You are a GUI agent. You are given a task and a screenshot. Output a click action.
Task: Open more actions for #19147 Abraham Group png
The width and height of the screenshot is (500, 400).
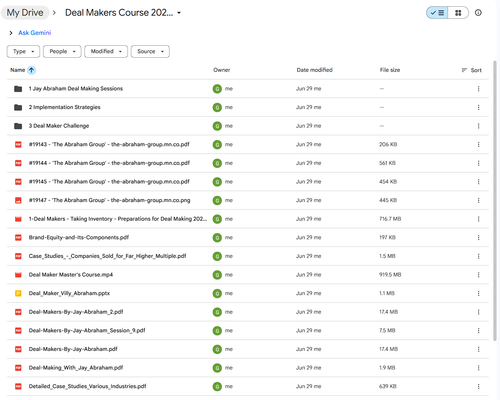(x=478, y=200)
